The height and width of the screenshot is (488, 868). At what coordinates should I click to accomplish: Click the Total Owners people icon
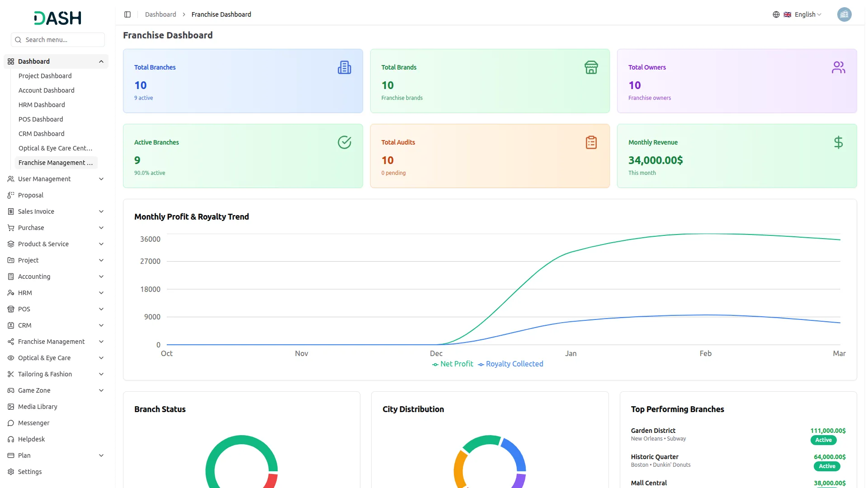(x=838, y=67)
